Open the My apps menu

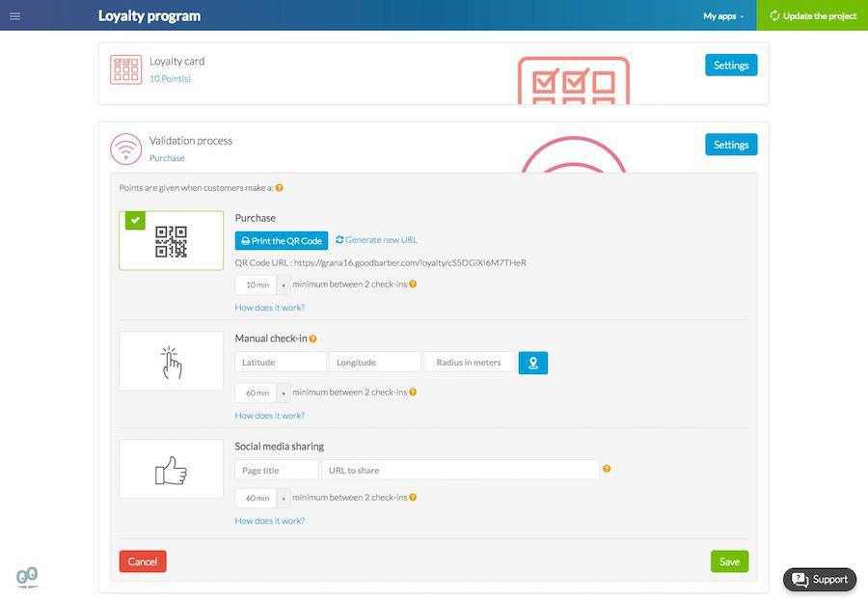[722, 15]
